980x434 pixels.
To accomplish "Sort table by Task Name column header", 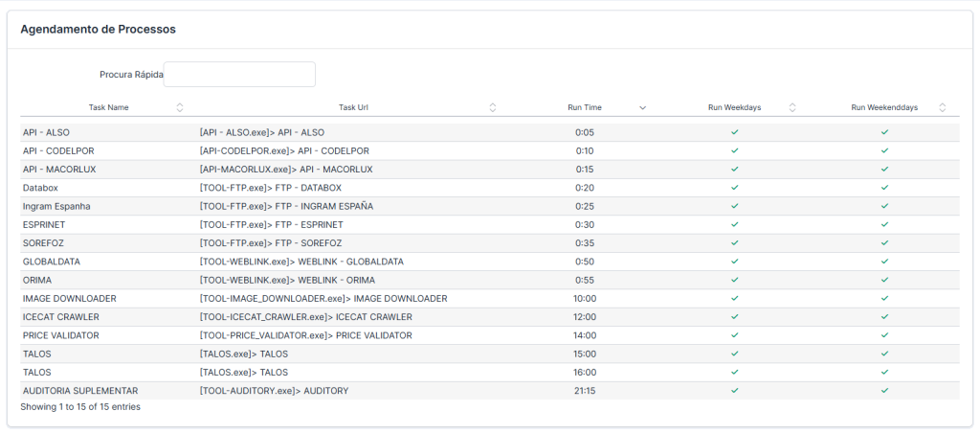I will coord(108,107).
